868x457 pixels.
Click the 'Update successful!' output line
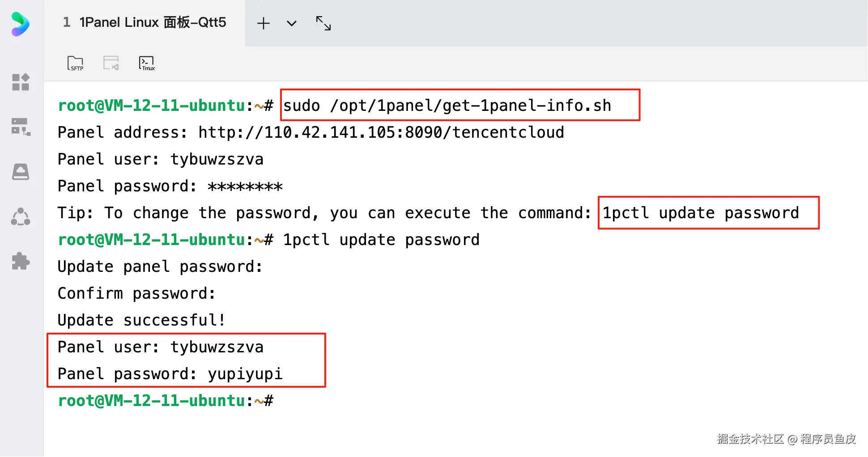pyautogui.click(x=141, y=320)
